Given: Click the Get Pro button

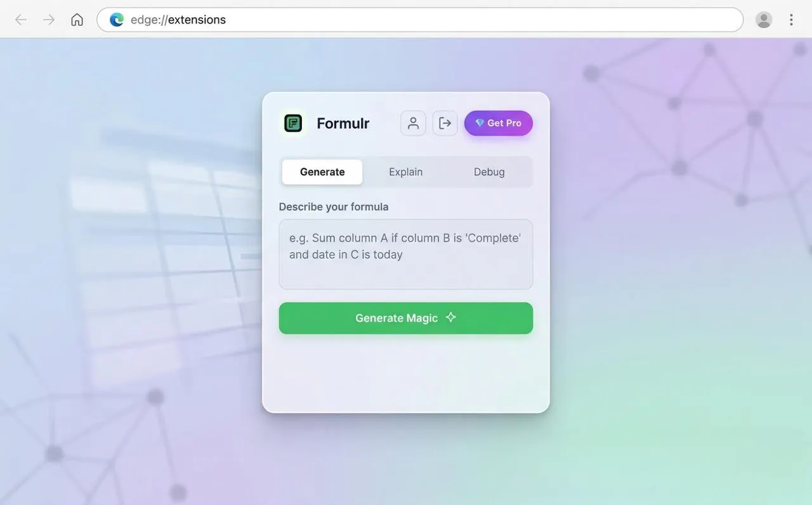Looking at the screenshot, I should (x=499, y=123).
